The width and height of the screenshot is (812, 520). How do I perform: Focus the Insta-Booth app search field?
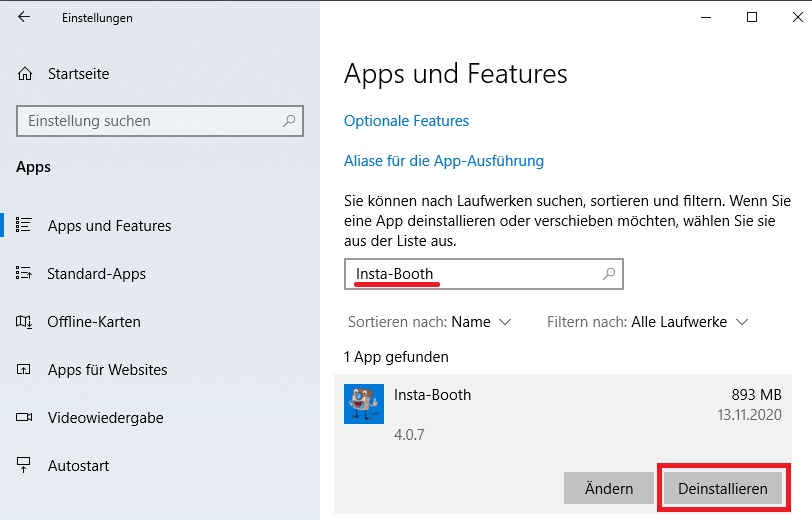click(x=484, y=274)
